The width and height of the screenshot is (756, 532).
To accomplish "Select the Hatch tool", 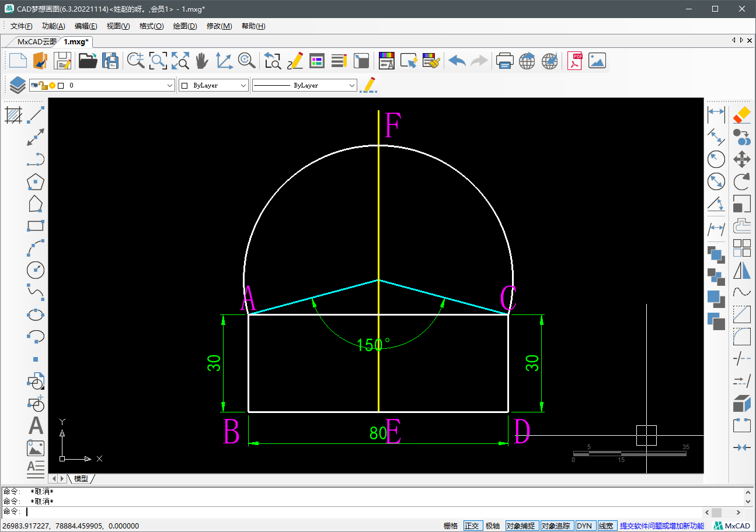I will coord(13,114).
